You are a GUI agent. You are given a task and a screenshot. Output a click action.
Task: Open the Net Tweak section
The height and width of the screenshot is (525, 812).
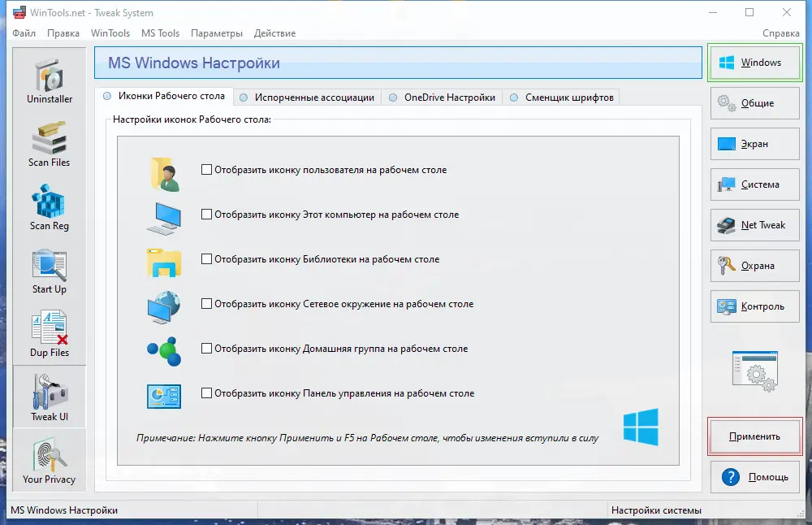point(755,225)
